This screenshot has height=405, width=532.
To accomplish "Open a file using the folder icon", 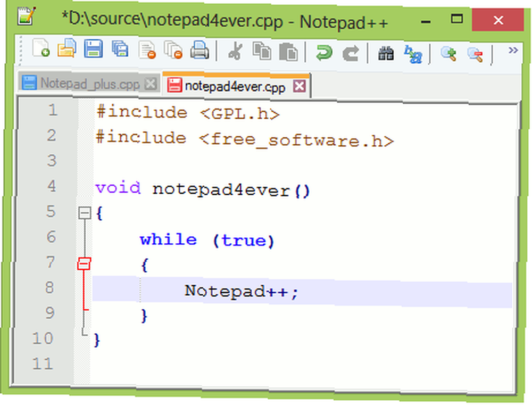I will point(67,48).
